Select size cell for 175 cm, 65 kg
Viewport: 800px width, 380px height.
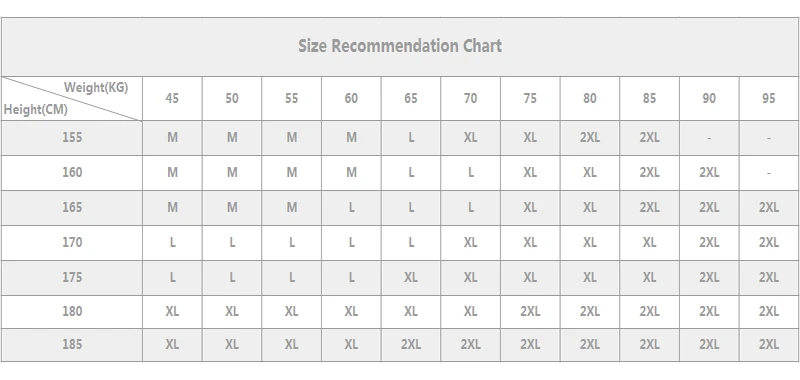411,277
